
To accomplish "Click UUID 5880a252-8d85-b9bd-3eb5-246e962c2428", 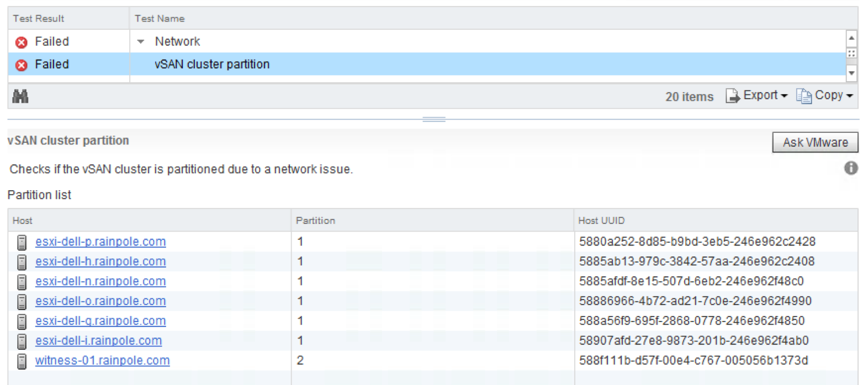I will pyautogui.click(x=697, y=242).
